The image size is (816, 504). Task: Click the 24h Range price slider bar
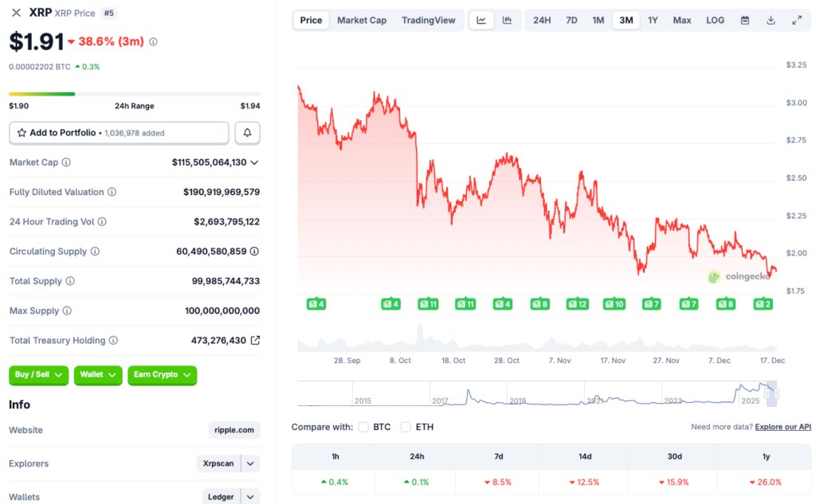coord(134,93)
